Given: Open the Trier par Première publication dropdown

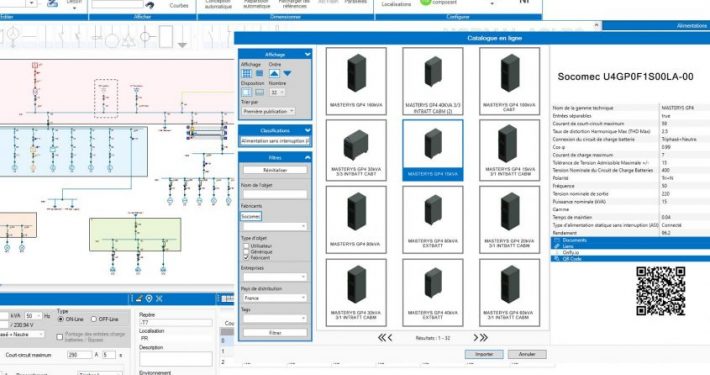Looking at the screenshot, I should (x=268, y=111).
